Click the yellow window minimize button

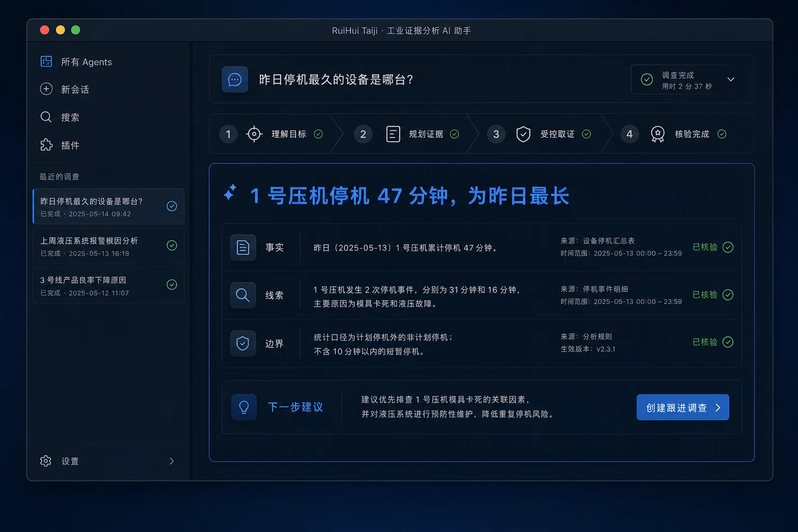(x=60, y=30)
